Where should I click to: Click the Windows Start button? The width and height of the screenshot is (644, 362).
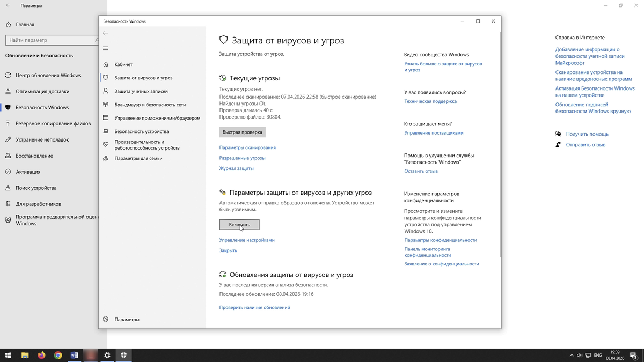(8, 355)
